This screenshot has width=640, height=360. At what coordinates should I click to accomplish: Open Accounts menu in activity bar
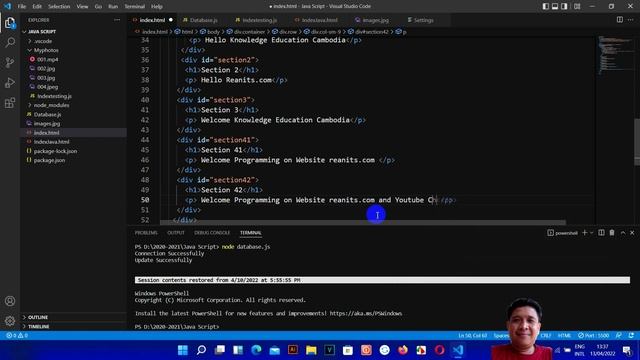click(10, 301)
